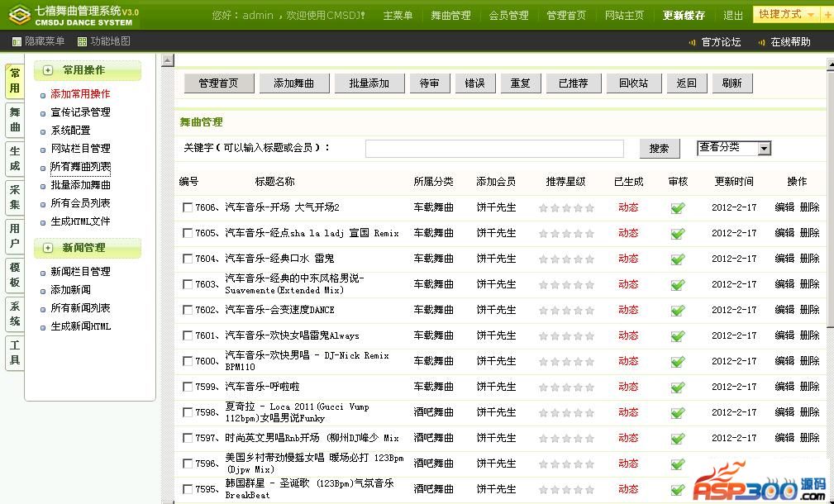Click star rating in row 7602
834x504 pixels.
(x=566, y=311)
